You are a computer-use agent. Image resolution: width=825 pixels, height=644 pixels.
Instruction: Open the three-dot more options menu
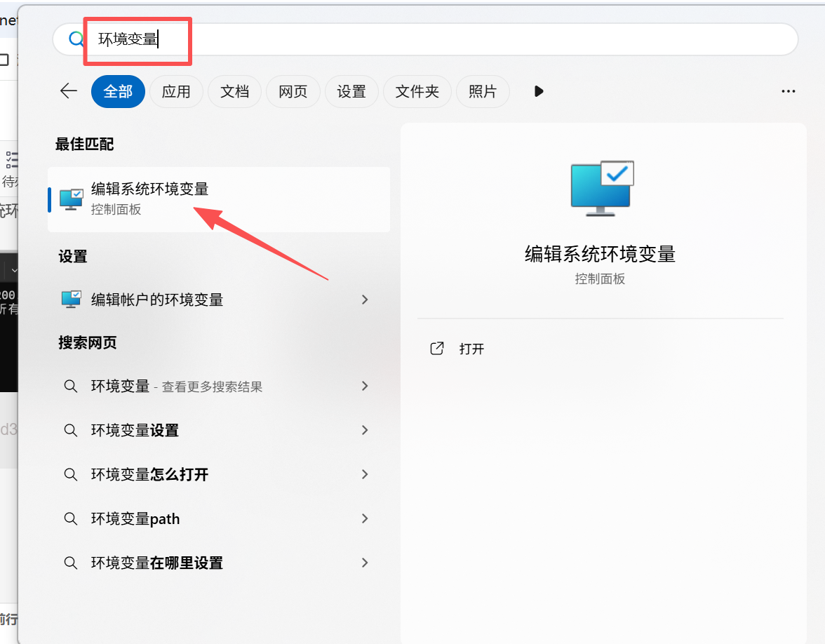click(x=789, y=91)
